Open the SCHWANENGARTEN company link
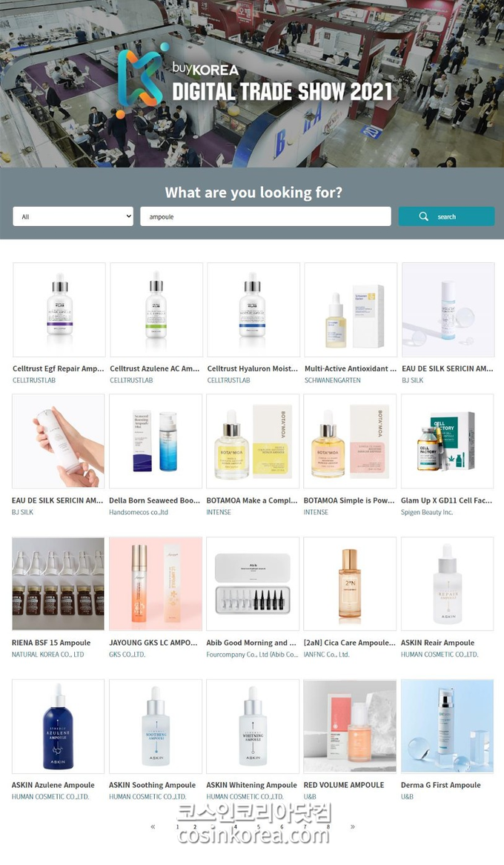Viewport: 504px width, 865px height. [333, 380]
